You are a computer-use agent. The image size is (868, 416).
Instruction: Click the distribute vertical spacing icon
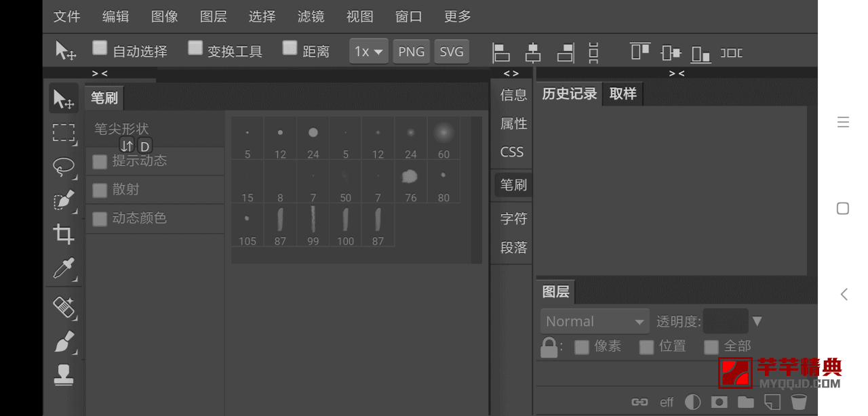pyautogui.click(x=593, y=52)
